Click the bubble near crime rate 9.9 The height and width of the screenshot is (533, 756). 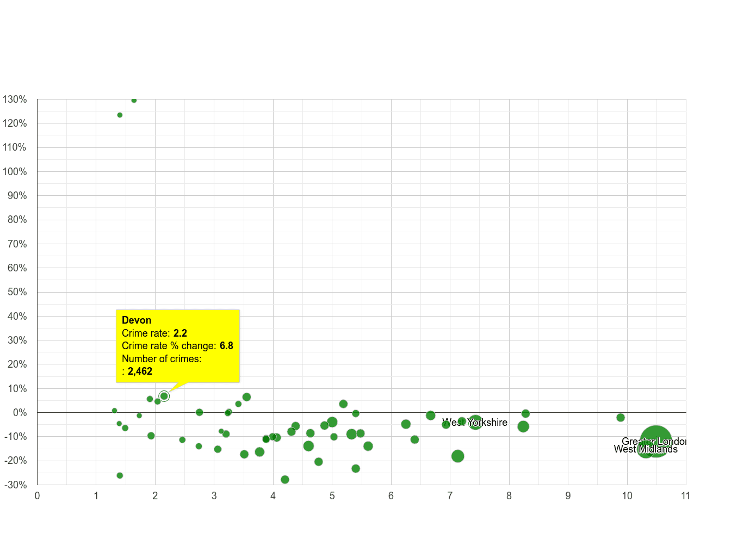pos(621,418)
